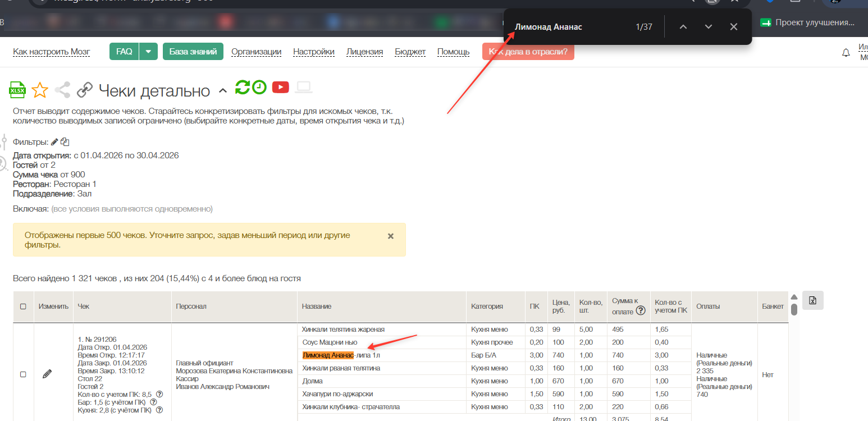
Task: Open notifications bell icon
Action: [x=846, y=53]
